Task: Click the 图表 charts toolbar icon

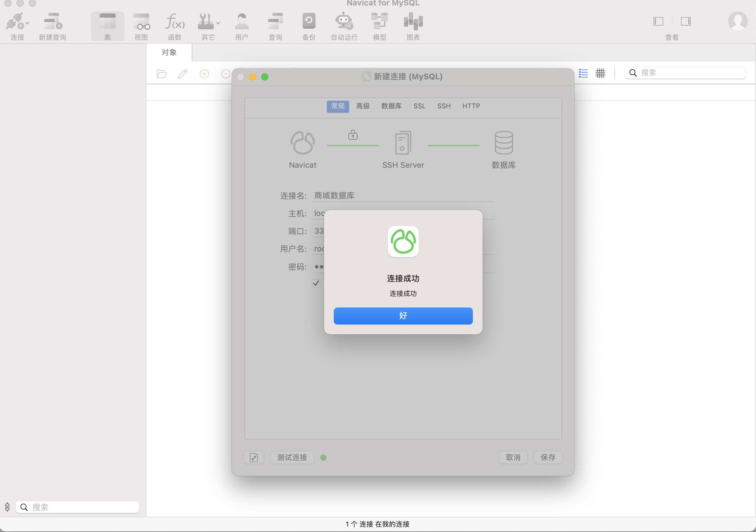Action: tap(413, 22)
